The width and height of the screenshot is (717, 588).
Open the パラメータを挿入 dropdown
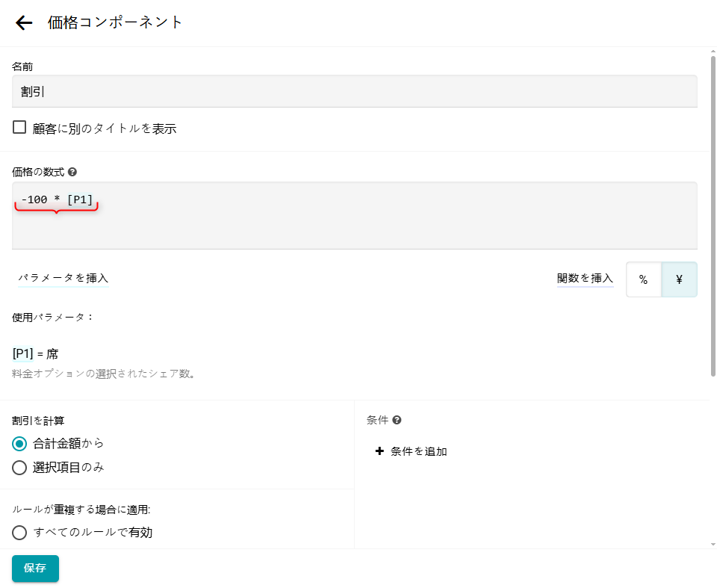click(63, 278)
